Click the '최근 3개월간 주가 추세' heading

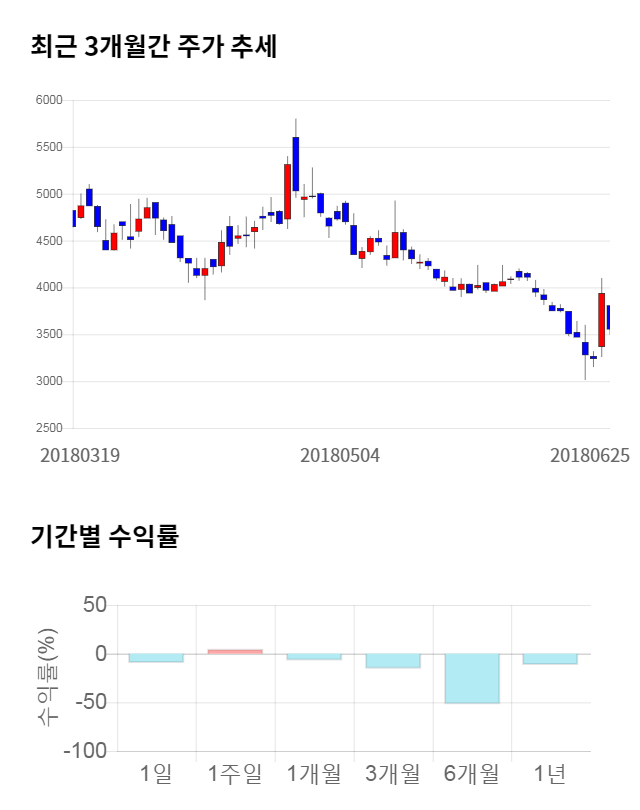tap(154, 46)
